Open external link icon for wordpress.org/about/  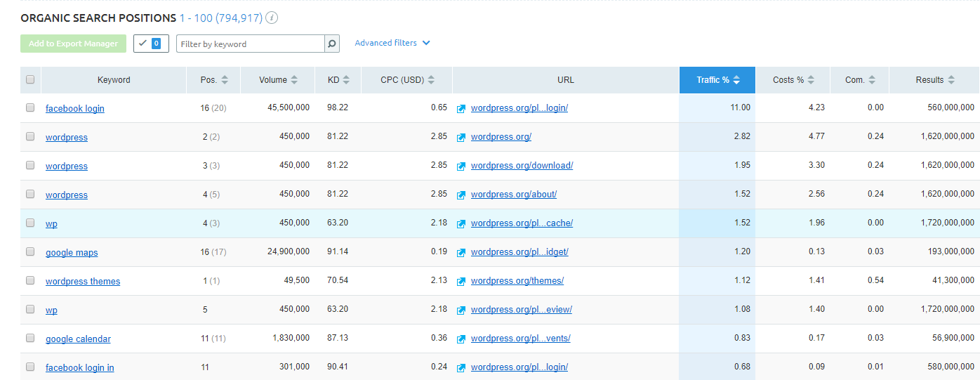click(x=461, y=195)
